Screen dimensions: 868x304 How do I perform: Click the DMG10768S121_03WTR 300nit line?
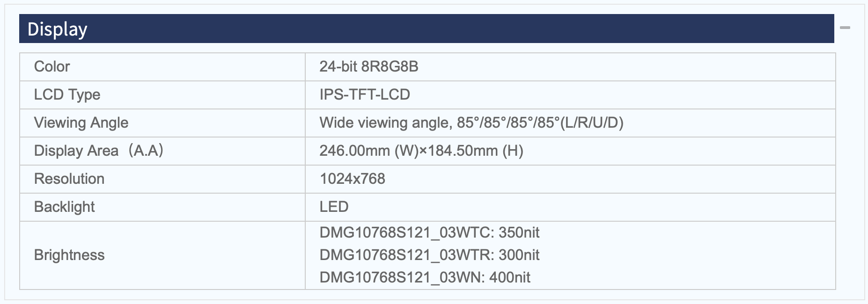429,255
